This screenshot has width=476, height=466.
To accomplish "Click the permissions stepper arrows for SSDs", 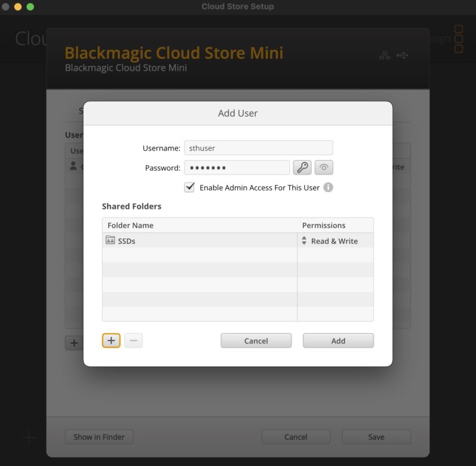I will coord(305,240).
